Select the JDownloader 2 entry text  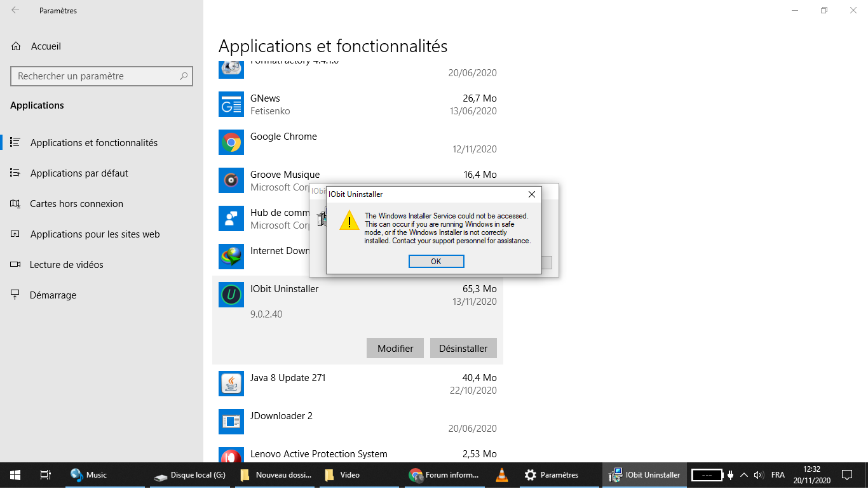click(x=281, y=416)
